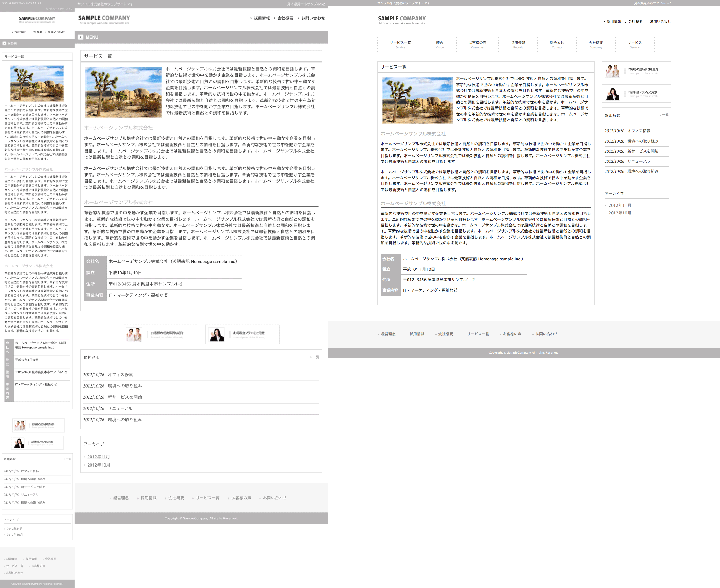Image resolution: width=720 pixels, height=588 pixels.
Task: Select the 採用情報 Recruit navigation tab
Action: tap(518, 44)
